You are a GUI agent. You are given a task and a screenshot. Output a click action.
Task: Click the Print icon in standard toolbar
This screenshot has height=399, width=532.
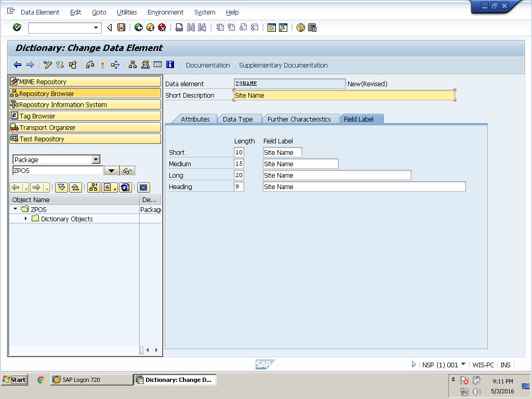coord(179,28)
